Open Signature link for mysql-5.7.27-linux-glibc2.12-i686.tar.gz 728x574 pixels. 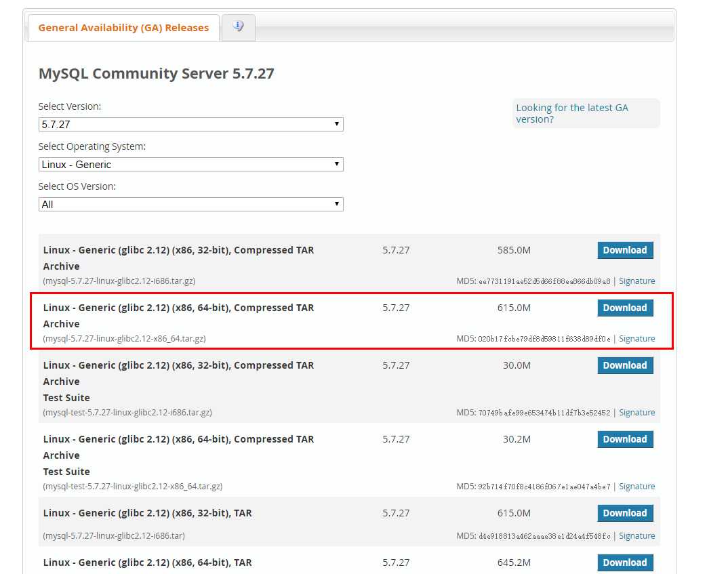[637, 281]
